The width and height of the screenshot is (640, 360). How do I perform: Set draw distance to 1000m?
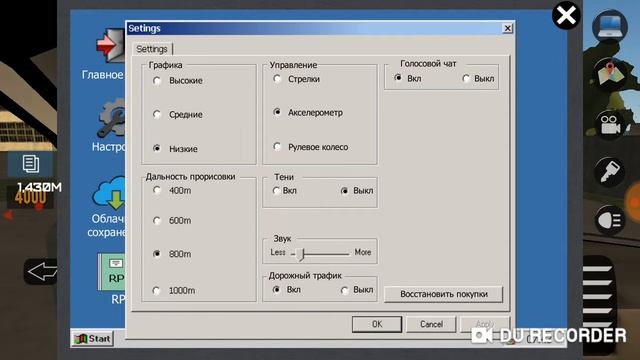pyautogui.click(x=156, y=291)
